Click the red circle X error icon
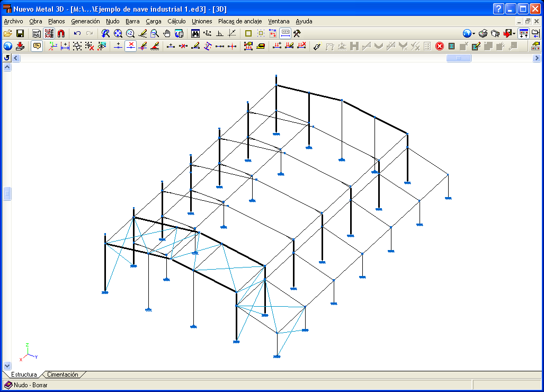544x392 pixels. point(440,46)
